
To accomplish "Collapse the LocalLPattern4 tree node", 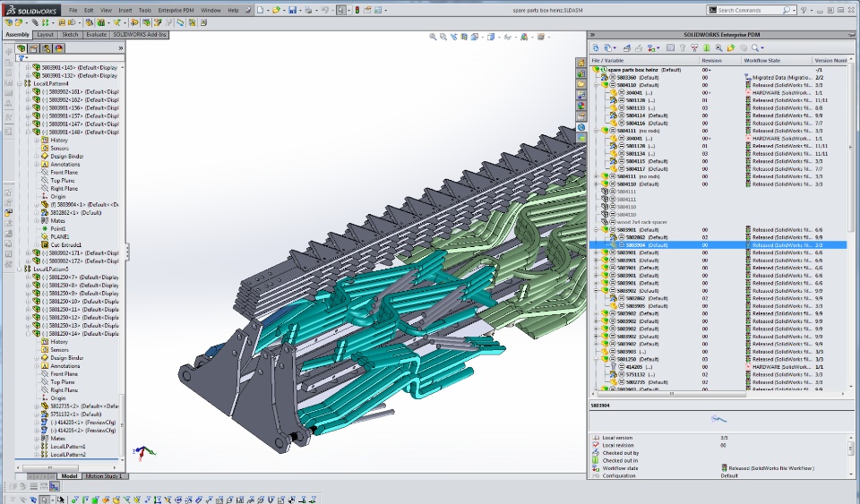I will (x=20, y=84).
